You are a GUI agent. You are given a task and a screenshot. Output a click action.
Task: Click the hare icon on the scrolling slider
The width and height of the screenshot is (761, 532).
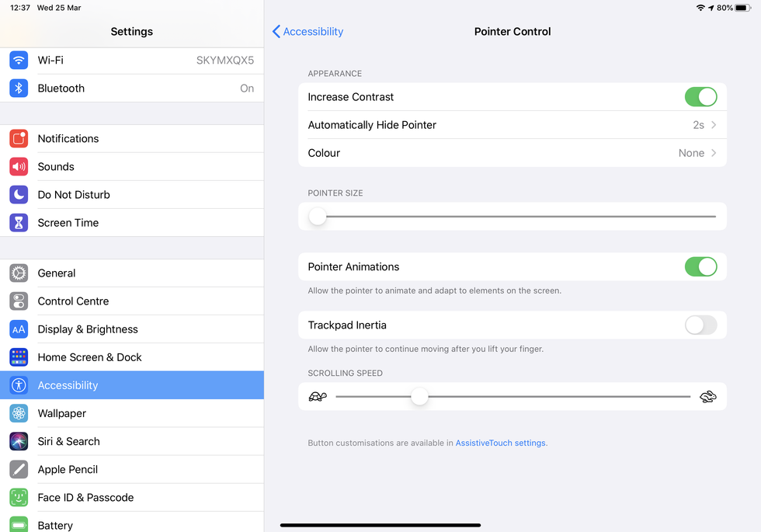click(707, 397)
